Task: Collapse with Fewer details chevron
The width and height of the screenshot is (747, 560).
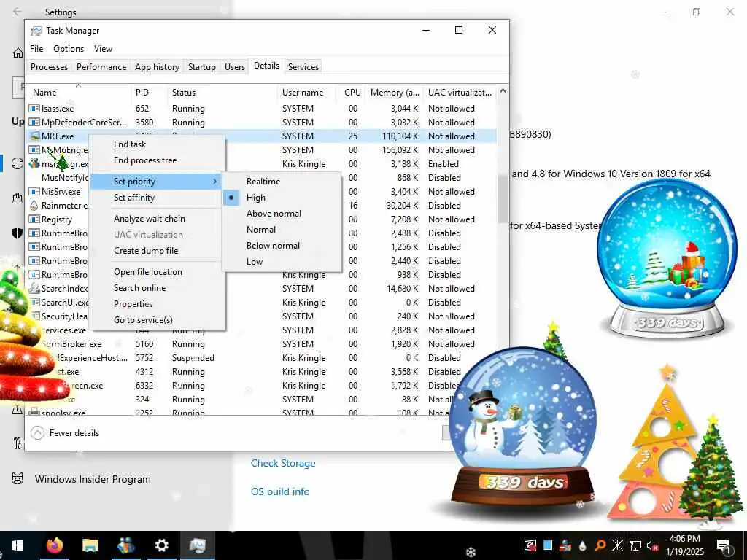Action: coord(37,433)
